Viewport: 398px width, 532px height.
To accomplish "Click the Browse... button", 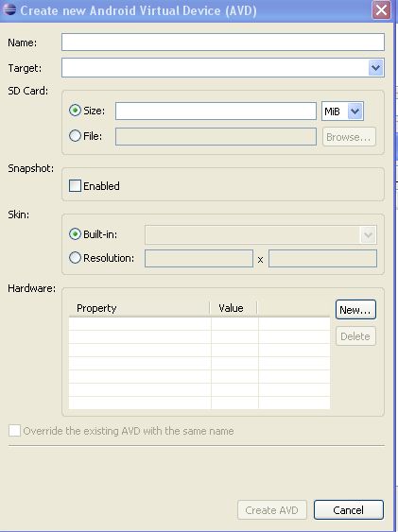I will tap(349, 137).
